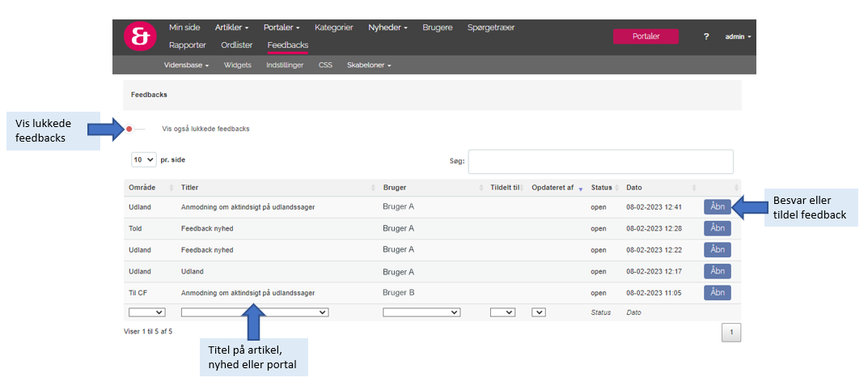
Task: Open the Brugere page
Action: click(438, 28)
